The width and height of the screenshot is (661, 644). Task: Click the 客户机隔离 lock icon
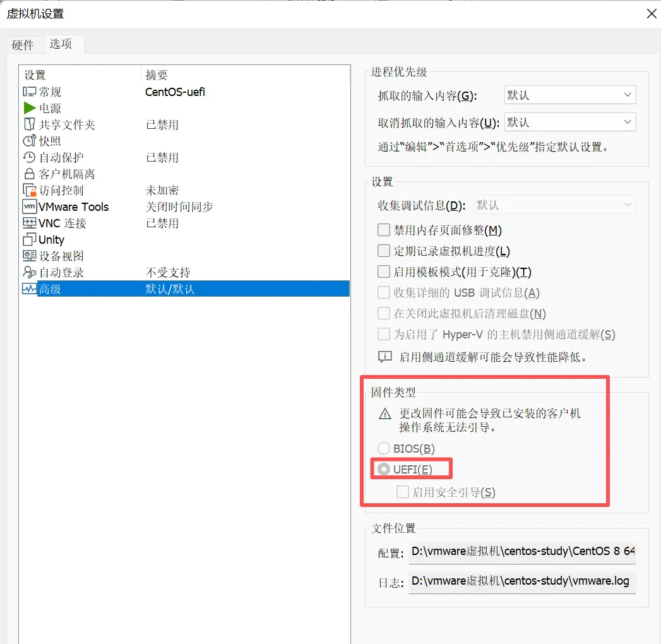click(29, 174)
